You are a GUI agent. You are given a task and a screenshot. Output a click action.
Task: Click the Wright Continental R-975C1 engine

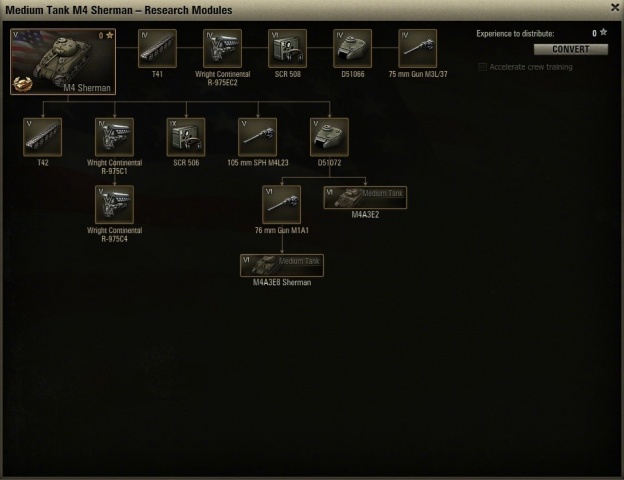click(x=114, y=137)
